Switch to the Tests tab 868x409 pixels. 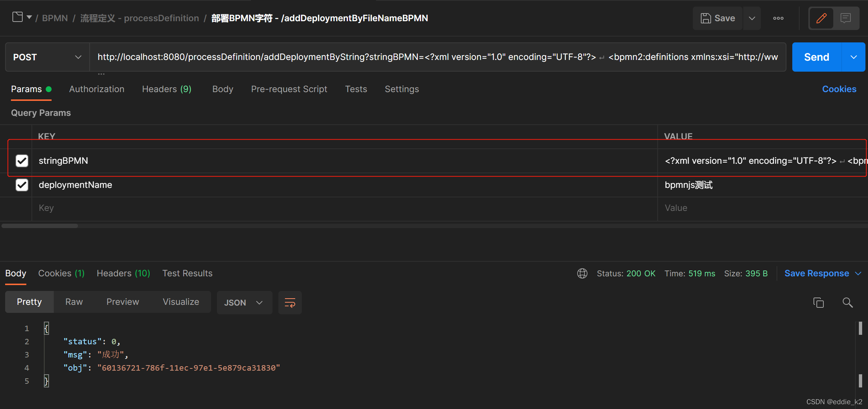(x=356, y=89)
